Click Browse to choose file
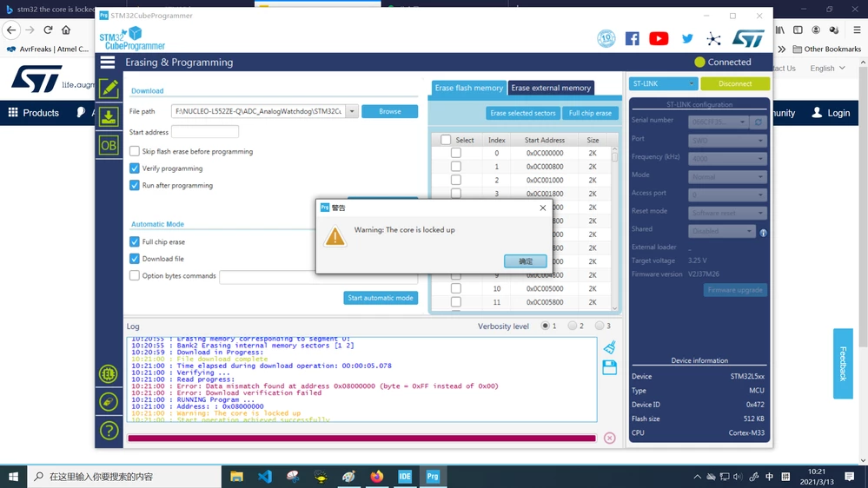The width and height of the screenshot is (868, 488). click(x=390, y=111)
